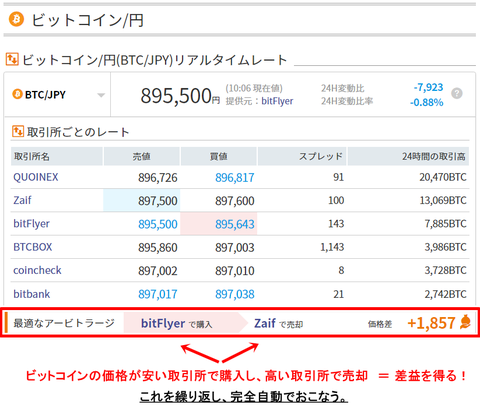This screenshot has width=480, height=408.
Task: Click bitbank sell price 897,017
Action: tap(158, 294)
